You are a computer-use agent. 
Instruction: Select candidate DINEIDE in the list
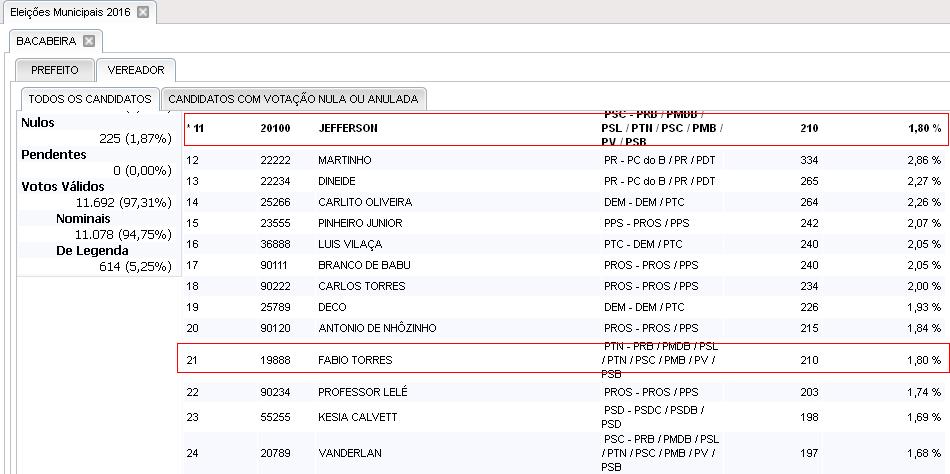(x=338, y=181)
